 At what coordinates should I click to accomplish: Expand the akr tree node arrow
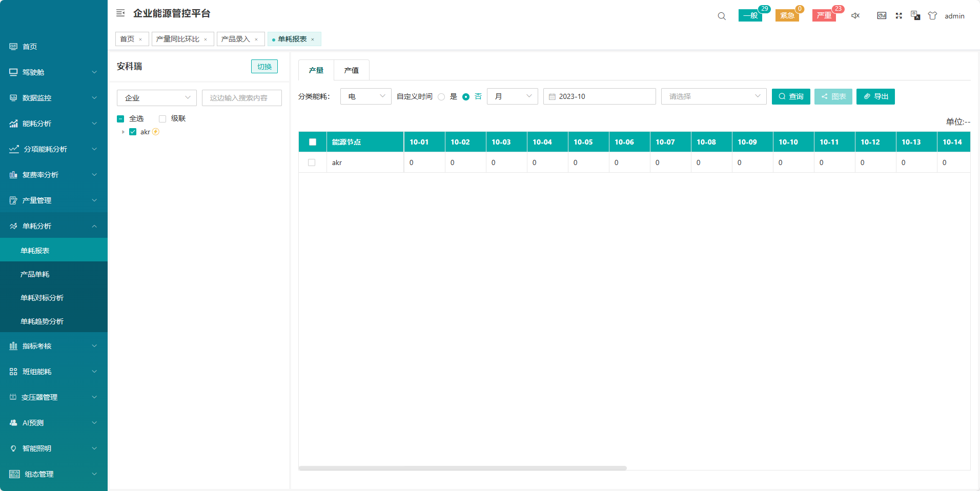pyautogui.click(x=123, y=132)
